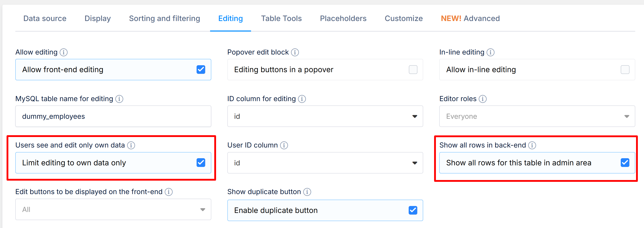Screen dimensions: 644x228
Task: Click the dummy_employees table name field
Action: (x=113, y=117)
